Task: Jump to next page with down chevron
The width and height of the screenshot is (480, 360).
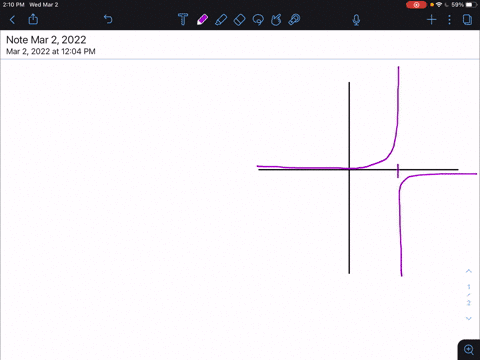Action: [x=469, y=318]
